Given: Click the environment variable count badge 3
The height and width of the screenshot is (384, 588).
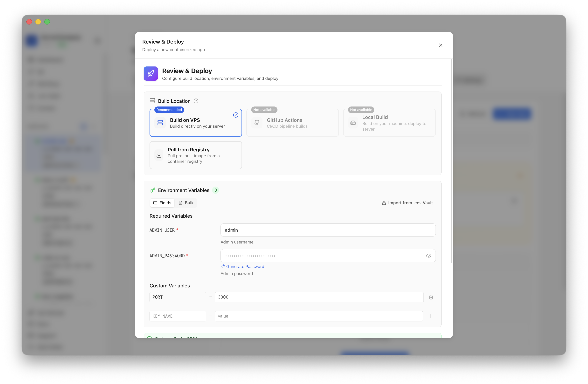Looking at the screenshot, I should (x=216, y=190).
